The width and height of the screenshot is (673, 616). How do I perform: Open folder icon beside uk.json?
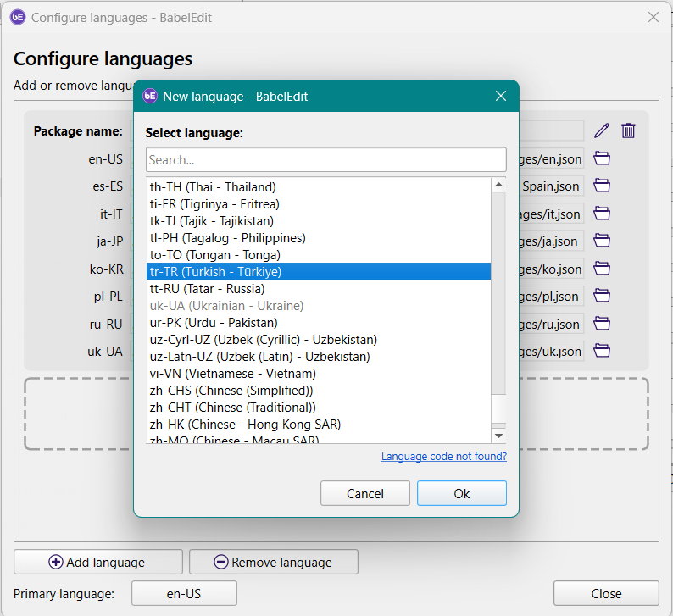pyautogui.click(x=602, y=351)
